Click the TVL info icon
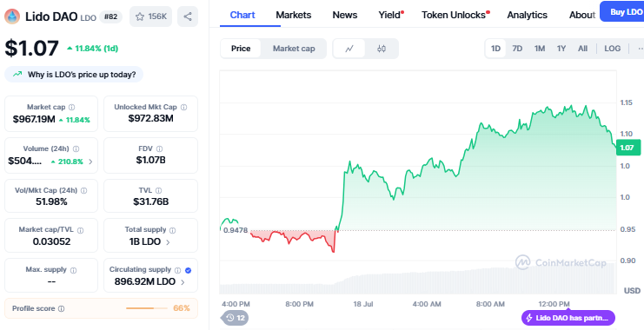This screenshot has width=644, height=330. coord(158,190)
